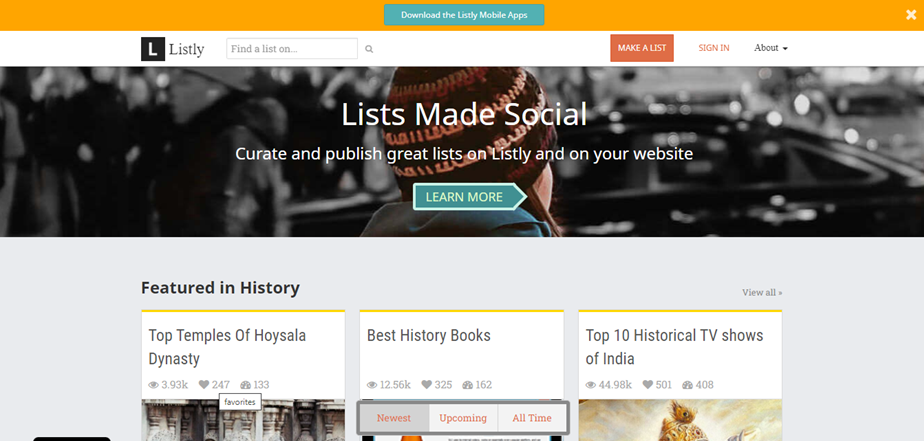Viewport: 924px width, 441px height.
Task: Expand the About dropdown menu
Action: (770, 48)
